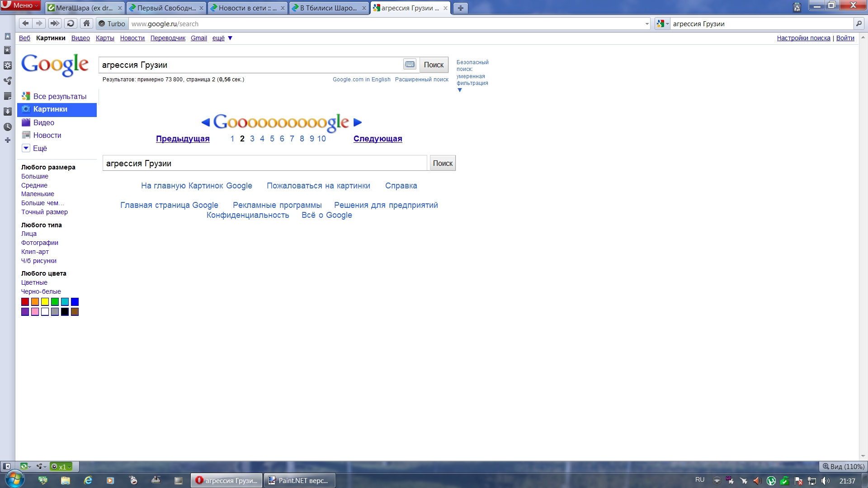Click the next page blue arrow
Viewport: 868px width, 488px height.
tap(358, 122)
